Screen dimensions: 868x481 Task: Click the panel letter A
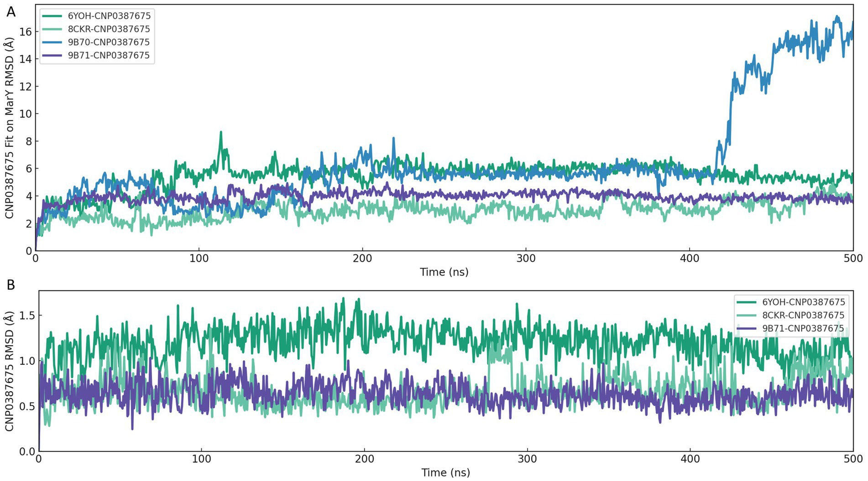10,12
